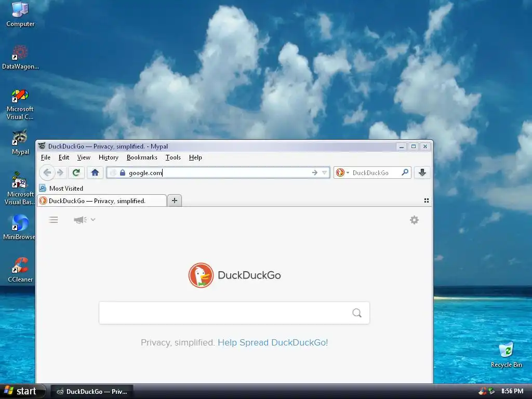532x399 pixels.
Task: Click the Mypal raccoon titlebar icon
Action: [42, 146]
